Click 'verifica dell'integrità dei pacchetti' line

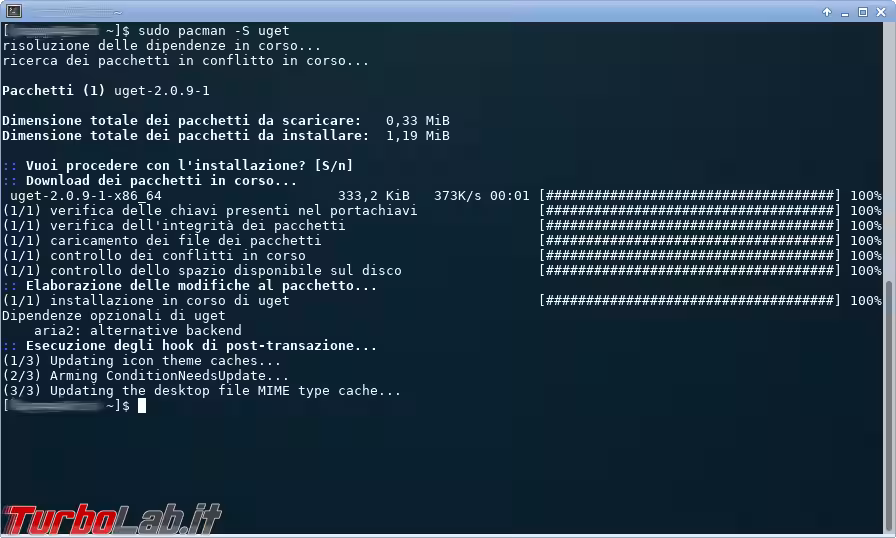(x=174, y=226)
